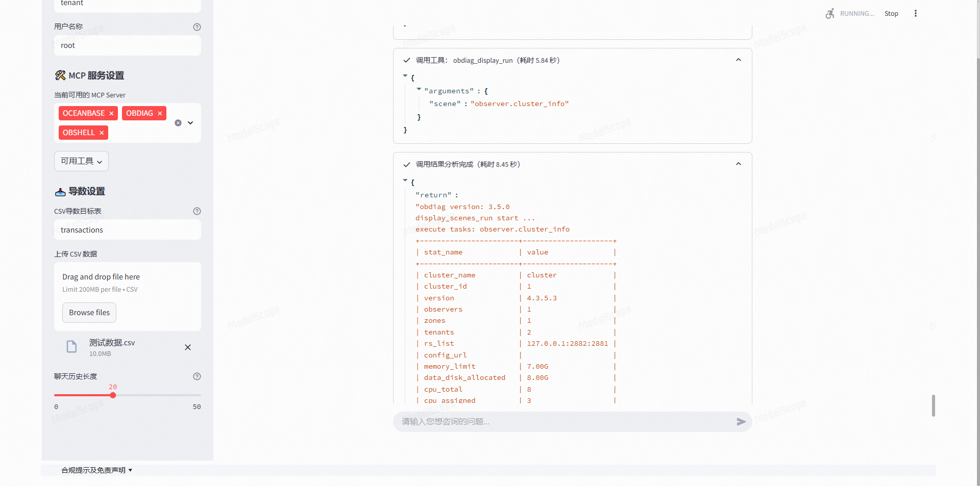Click the 上传 CSV 数据 label

[76, 254]
